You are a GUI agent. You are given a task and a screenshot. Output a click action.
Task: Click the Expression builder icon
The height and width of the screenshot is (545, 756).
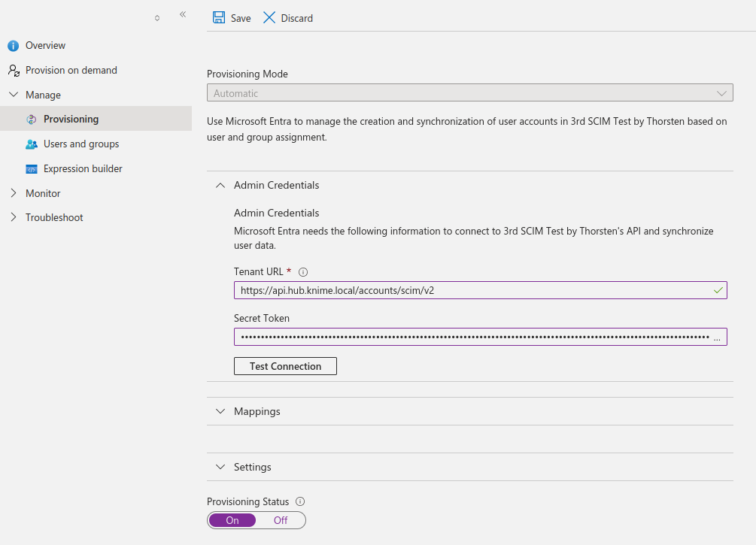click(32, 169)
